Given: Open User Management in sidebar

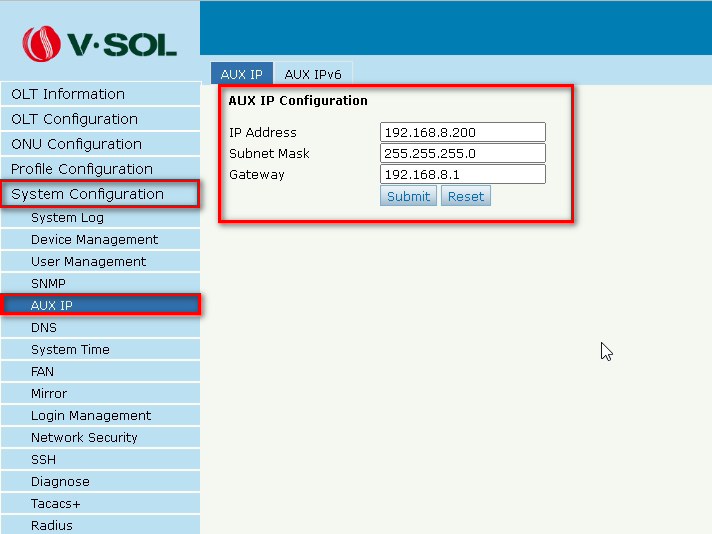Looking at the screenshot, I should tap(88, 261).
